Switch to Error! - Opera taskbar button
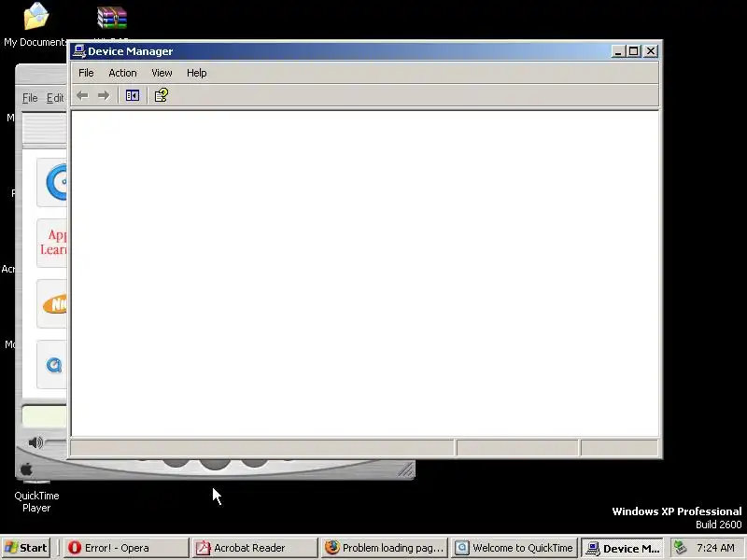This screenshot has width=747, height=560. pos(126,548)
